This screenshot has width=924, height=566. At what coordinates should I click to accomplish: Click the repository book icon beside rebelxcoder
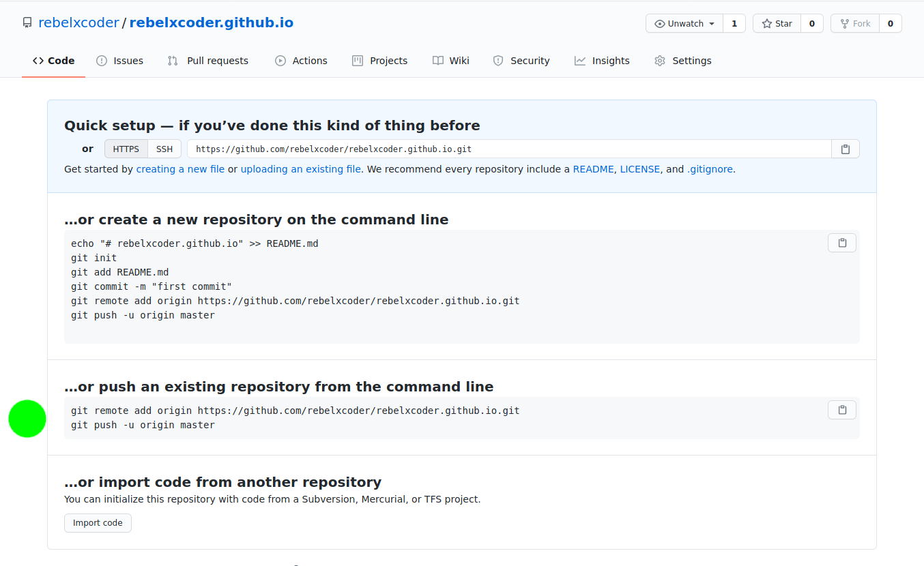pyautogui.click(x=27, y=23)
